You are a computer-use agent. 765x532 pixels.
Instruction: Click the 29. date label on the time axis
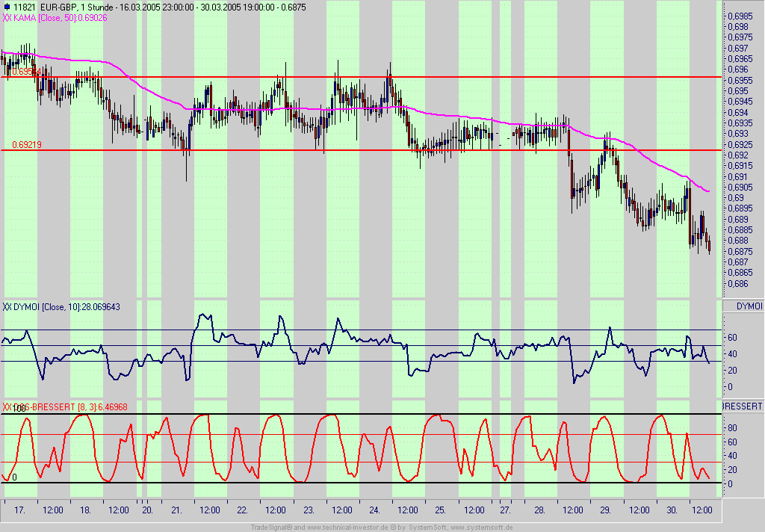click(605, 510)
